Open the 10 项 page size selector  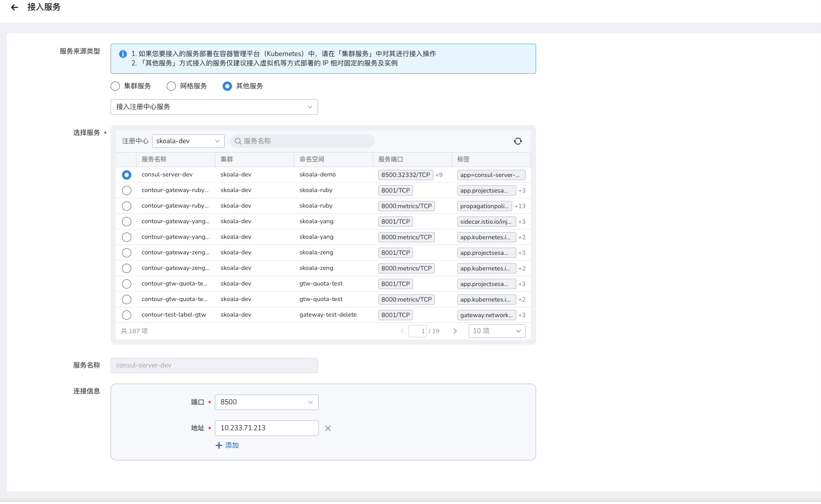point(496,331)
